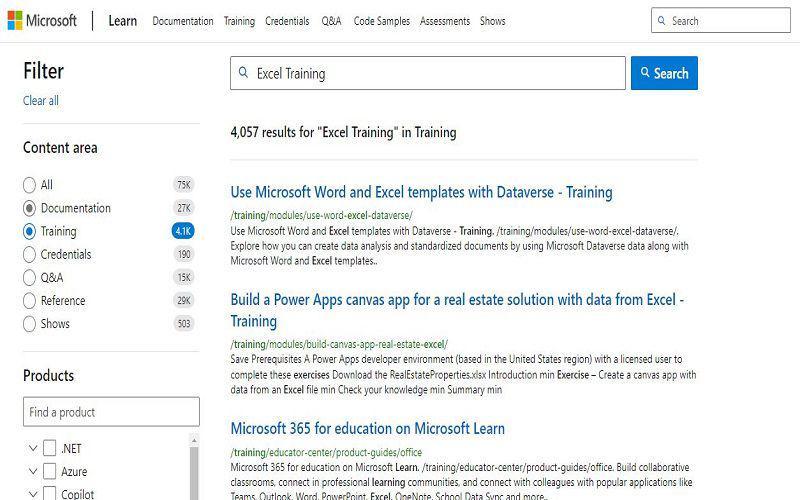Open the Learn home link

point(122,21)
